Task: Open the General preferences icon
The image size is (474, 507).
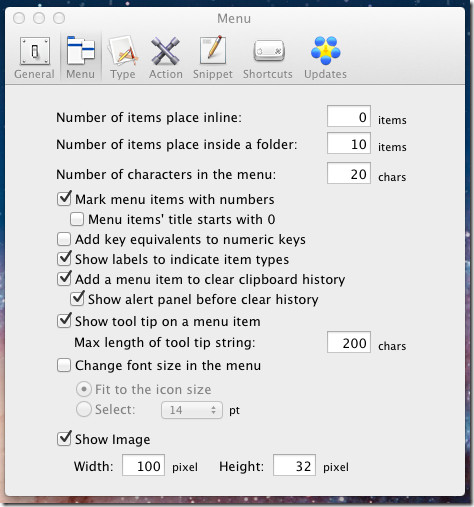Action: 35,51
